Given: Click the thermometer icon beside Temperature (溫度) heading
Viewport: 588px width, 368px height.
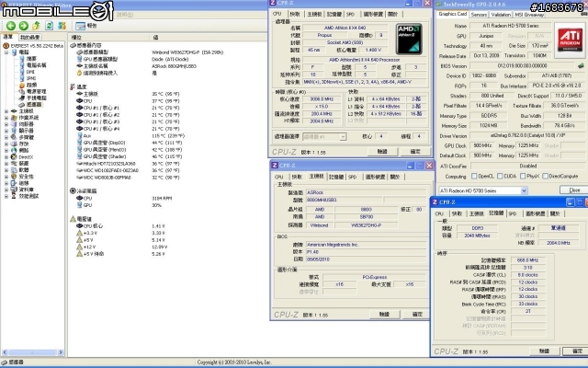Looking at the screenshot, I should coord(73,86).
